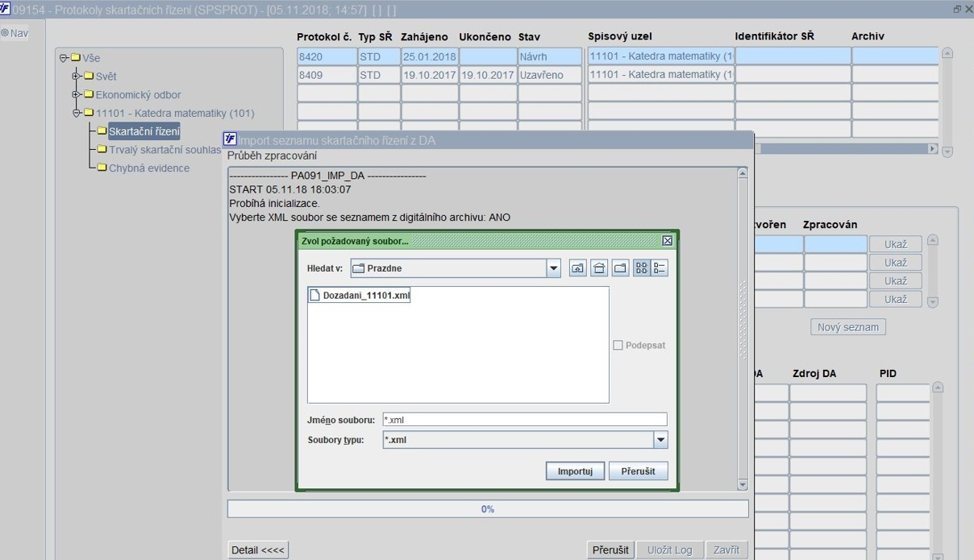Go up one folder level icon
The width and height of the screenshot is (974, 560).
point(577,268)
